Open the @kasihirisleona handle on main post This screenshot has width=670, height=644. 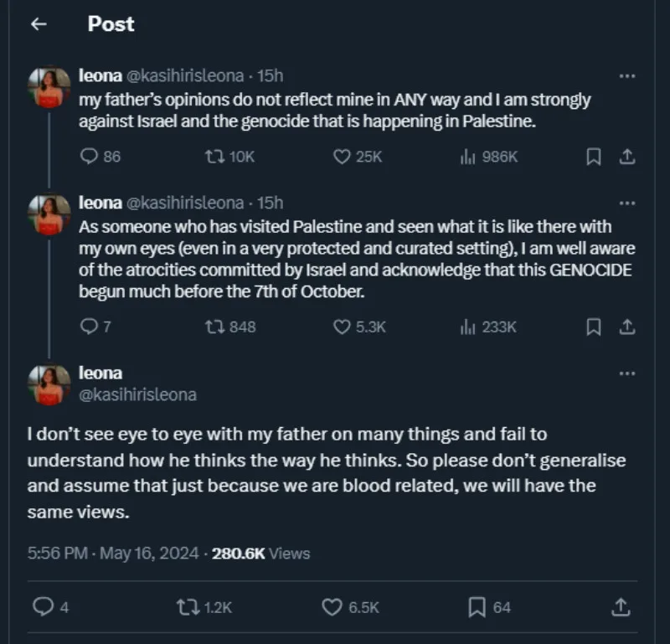pyautogui.click(x=137, y=394)
